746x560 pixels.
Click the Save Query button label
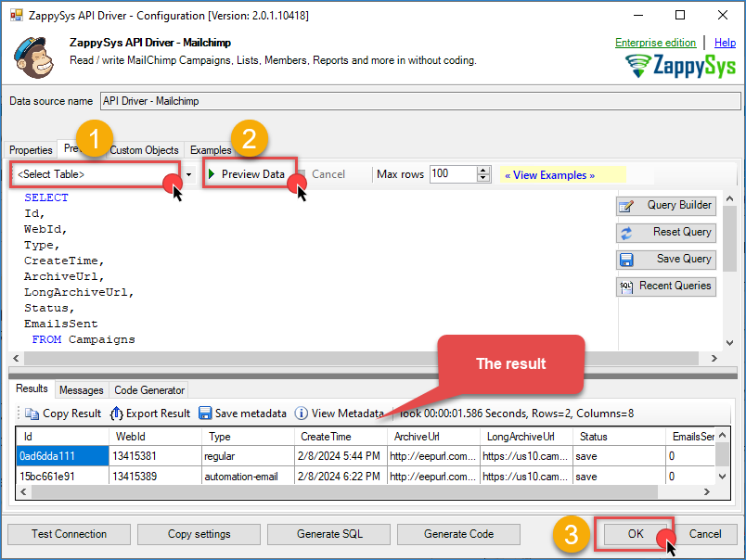pyautogui.click(x=684, y=259)
